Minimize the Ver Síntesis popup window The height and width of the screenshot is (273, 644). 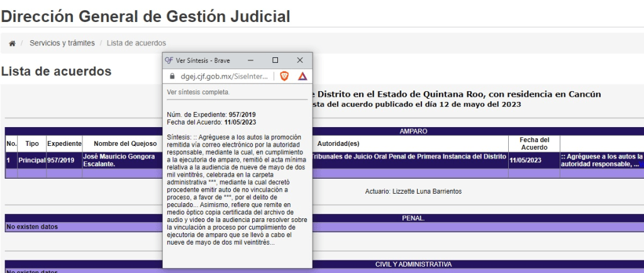(x=250, y=60)
